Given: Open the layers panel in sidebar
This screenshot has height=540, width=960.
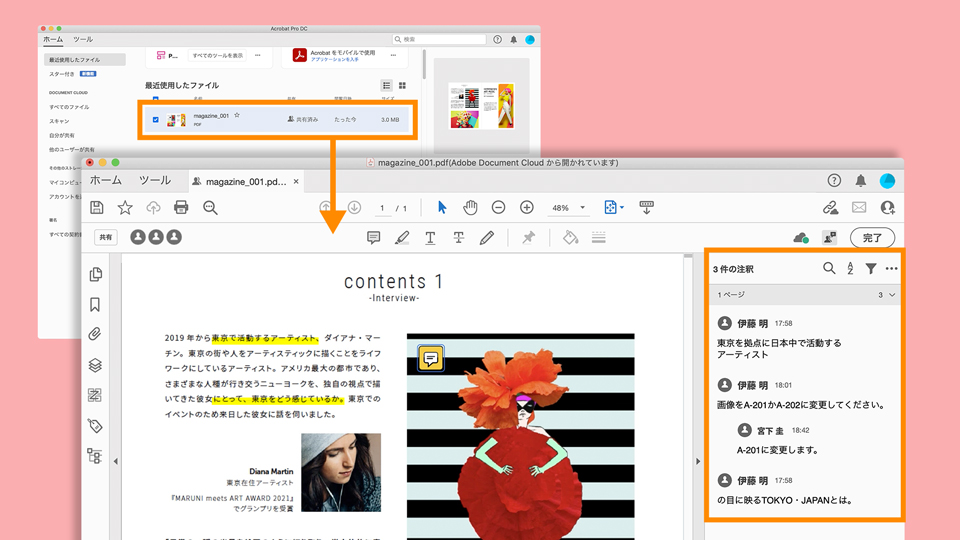Looking at the screenshot, I should pyautogui.click(x=95, y=366).
